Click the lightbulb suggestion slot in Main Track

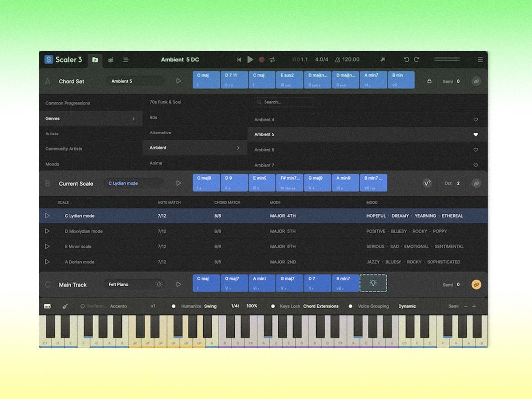point(373,283)
